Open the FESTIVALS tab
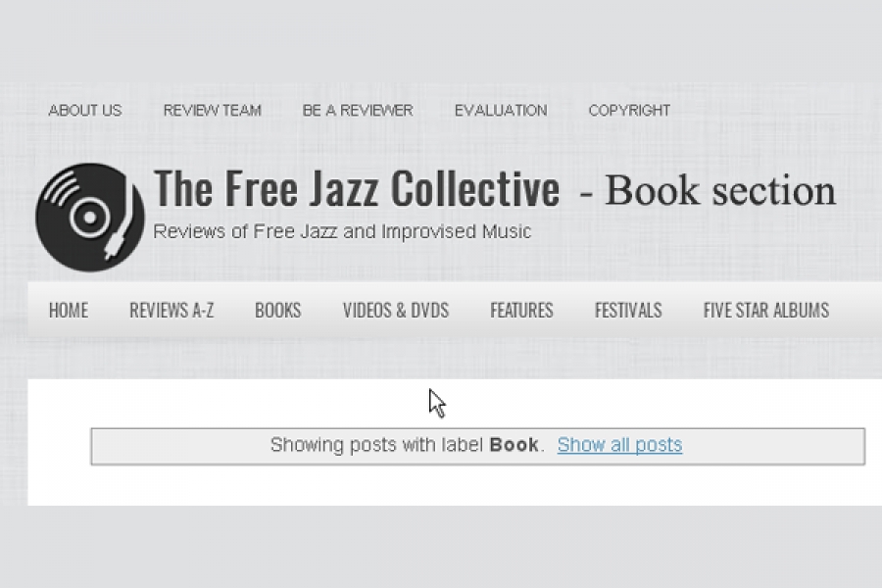 click(628, 310)
